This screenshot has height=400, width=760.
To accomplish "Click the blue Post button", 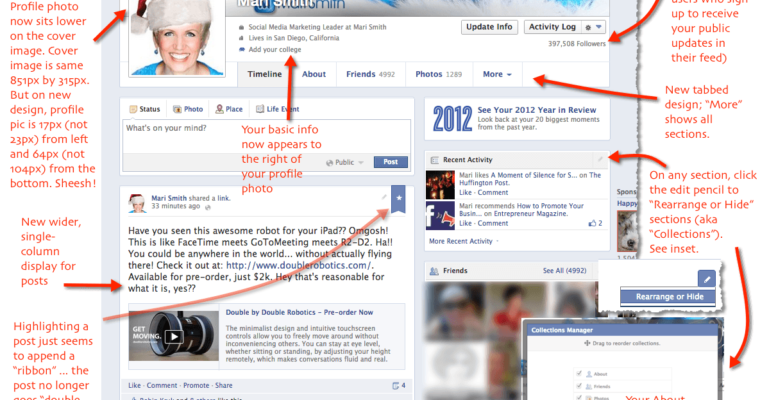I will [390, 162].
